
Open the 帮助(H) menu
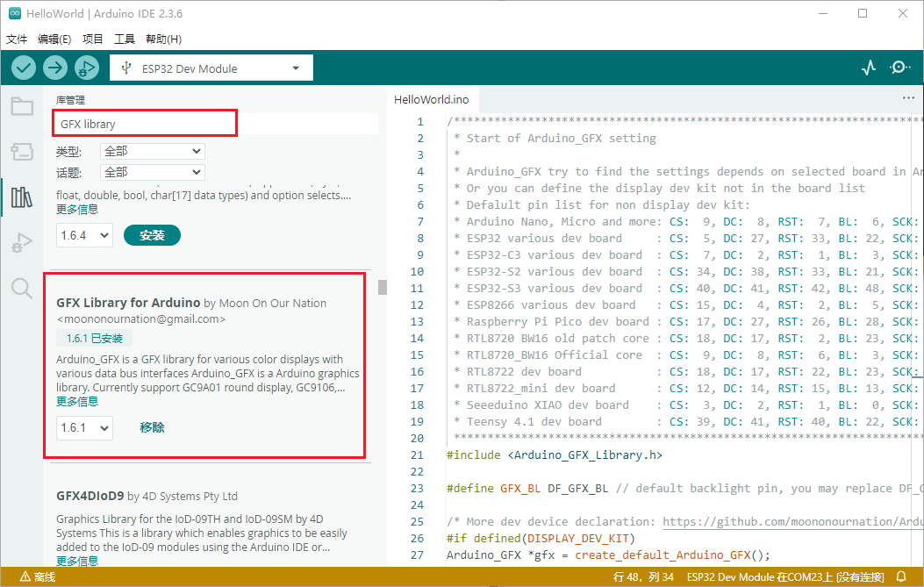(163, 39)
